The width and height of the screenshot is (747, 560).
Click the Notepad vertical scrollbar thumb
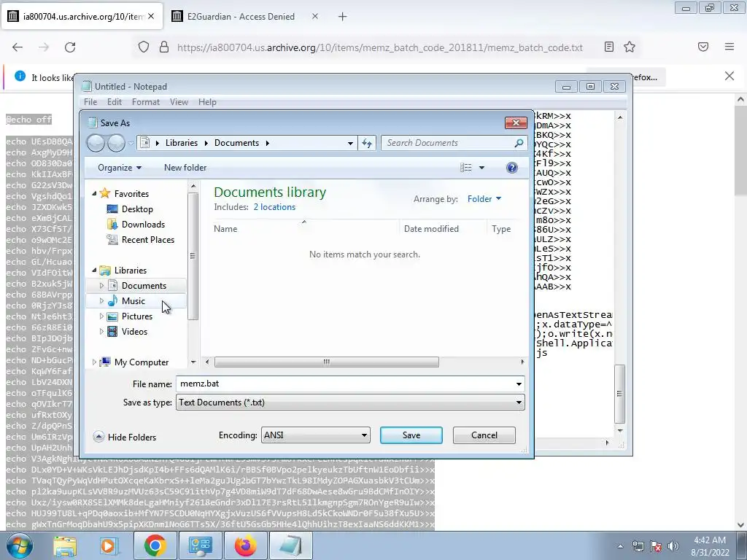pos(619,394)
